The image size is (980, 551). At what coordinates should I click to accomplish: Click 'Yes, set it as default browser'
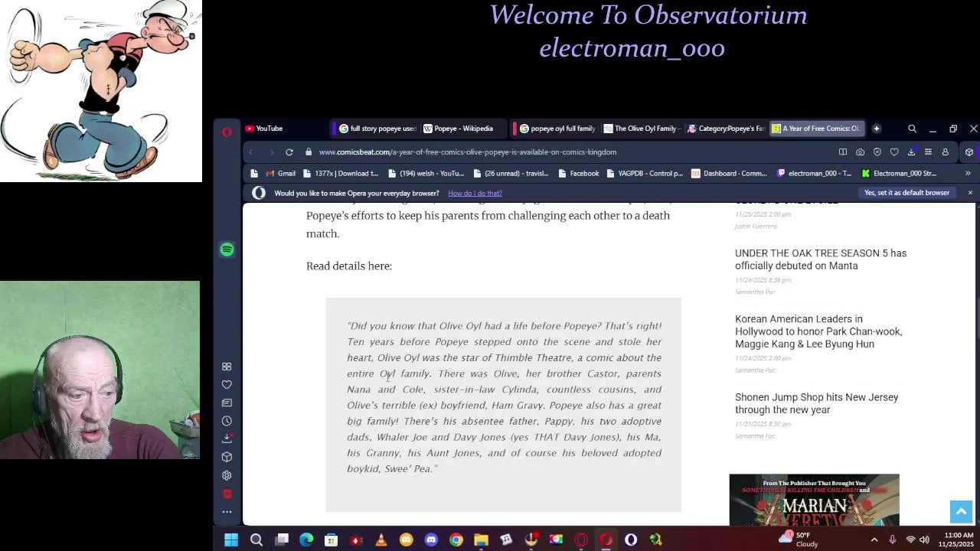click(906, 193)
